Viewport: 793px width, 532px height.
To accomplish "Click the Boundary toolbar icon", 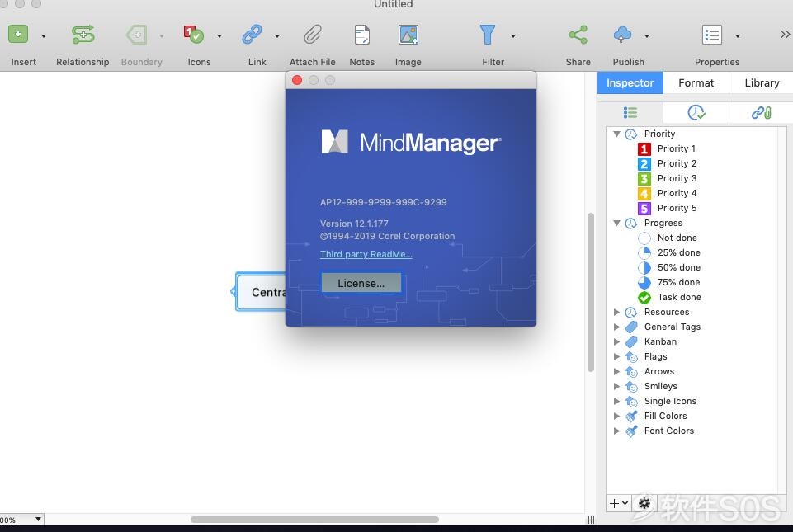I will pyautogui.click(x=136, y=35).
